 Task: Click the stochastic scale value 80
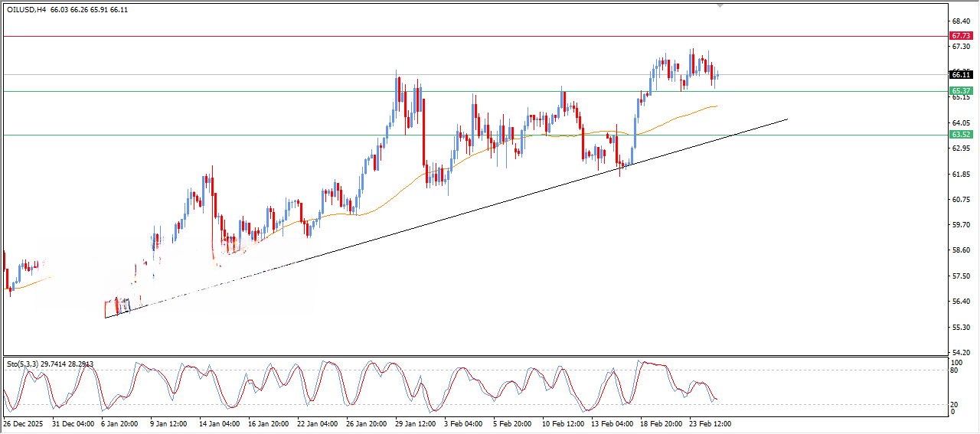(x=954, y=370)
